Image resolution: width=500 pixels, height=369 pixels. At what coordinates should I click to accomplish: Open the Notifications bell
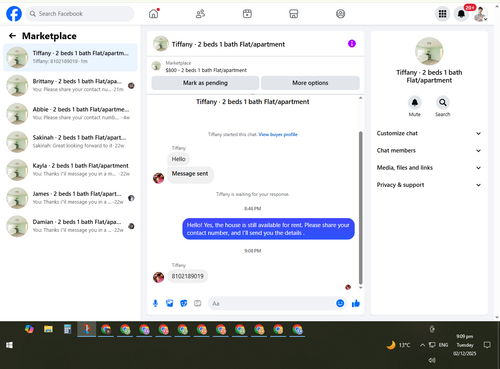(x=461, y=14)
